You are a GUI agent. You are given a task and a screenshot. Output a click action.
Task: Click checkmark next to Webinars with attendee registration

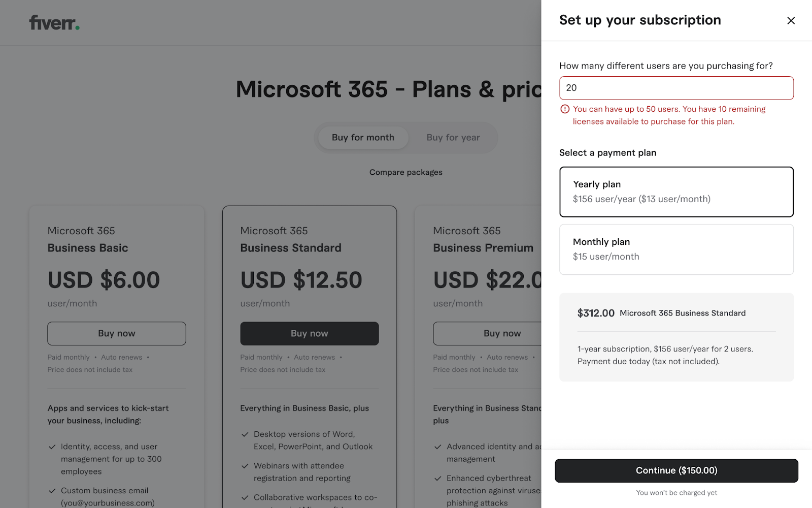[245, 466]
